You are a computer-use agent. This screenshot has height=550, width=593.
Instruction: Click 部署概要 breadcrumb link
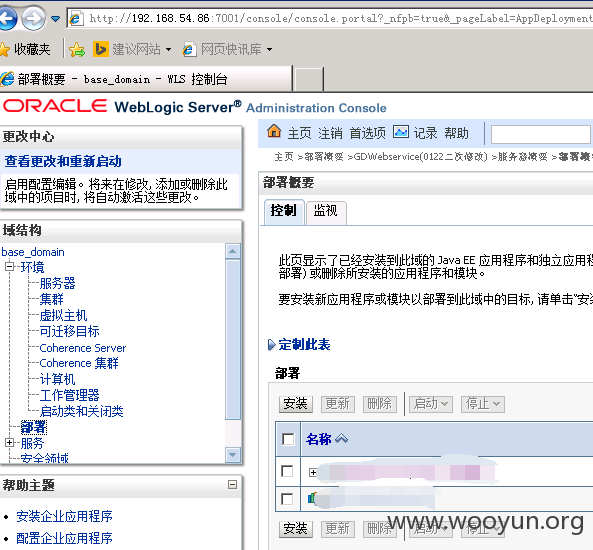[324, 157]
